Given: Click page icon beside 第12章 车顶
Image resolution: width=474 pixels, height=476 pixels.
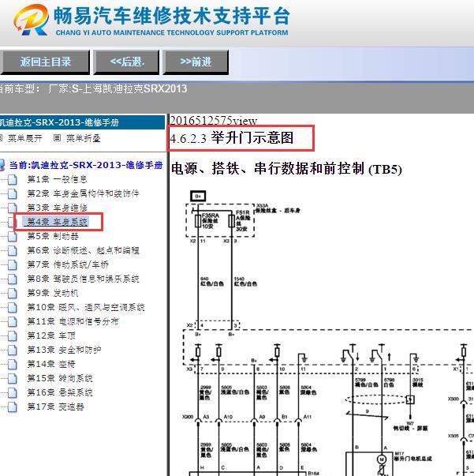Looking at the screenshot, I should 12,335.
